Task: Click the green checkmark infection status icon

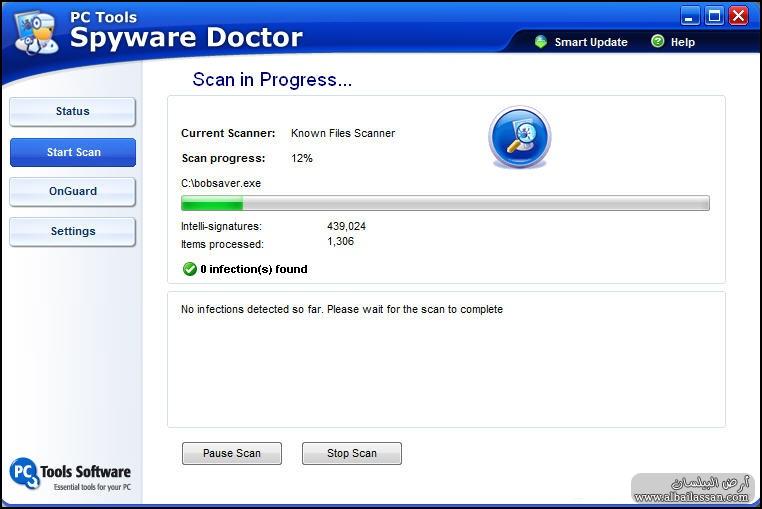Action: pyautogui.click(x=189, y=269)
